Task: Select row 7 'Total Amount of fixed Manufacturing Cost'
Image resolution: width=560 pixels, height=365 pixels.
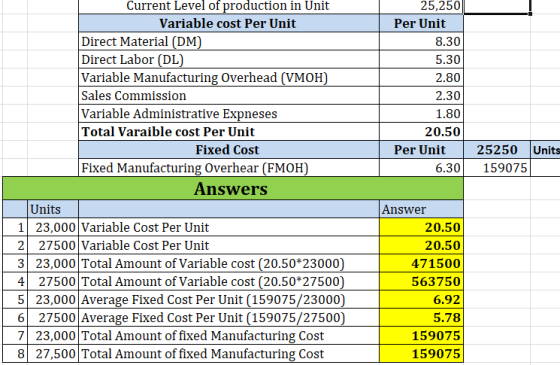Action: click(x=229, y=336)
